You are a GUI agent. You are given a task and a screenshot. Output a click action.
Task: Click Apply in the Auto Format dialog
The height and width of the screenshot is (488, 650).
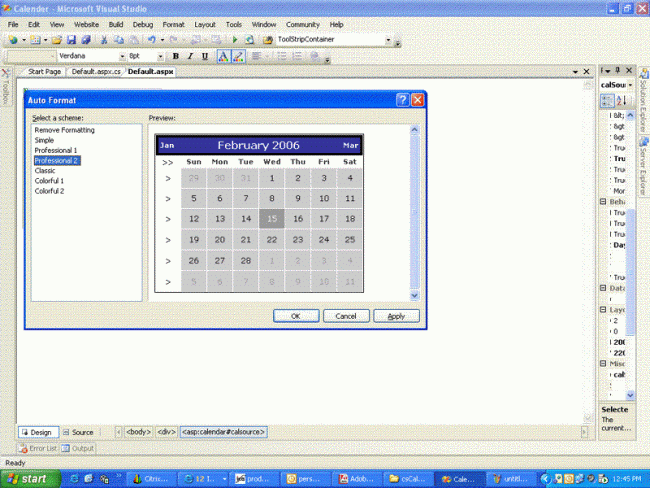point(396,316)
